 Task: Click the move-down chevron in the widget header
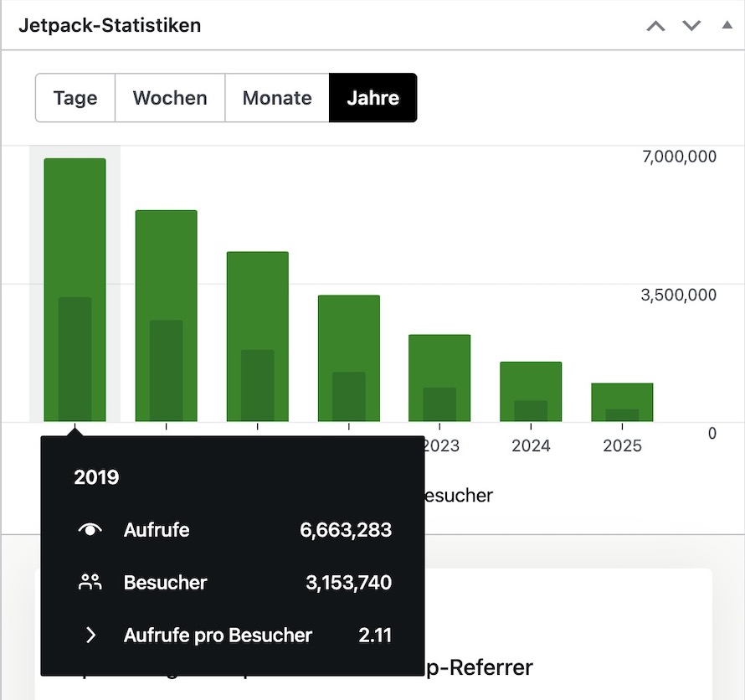click(691, 26)
